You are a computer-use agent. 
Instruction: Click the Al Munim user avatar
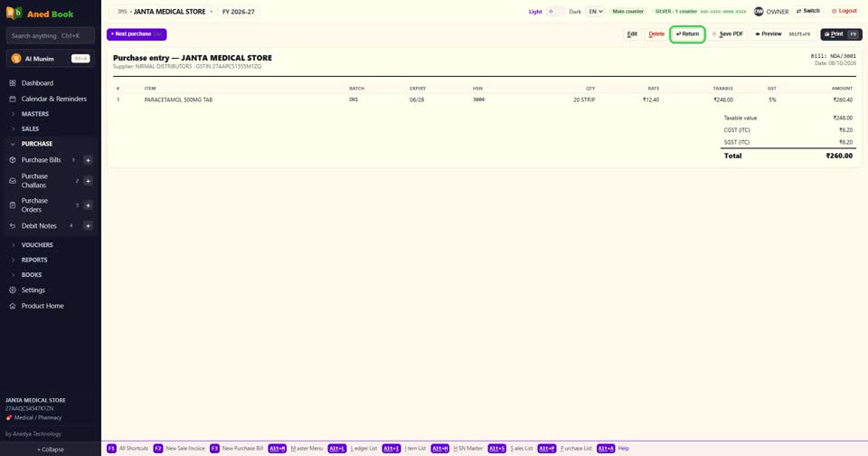pos(16,59)
